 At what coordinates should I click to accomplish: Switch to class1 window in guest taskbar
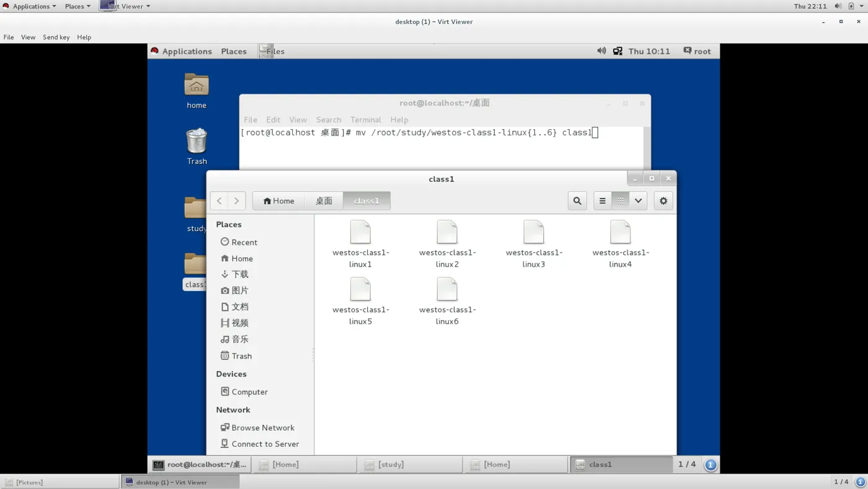[621, 464]
